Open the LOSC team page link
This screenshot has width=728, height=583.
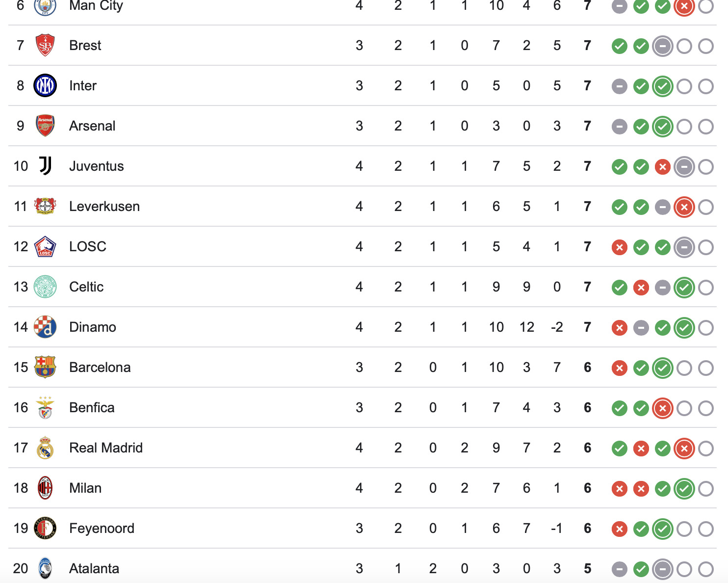pyautogui.click(x=88, y=247)
